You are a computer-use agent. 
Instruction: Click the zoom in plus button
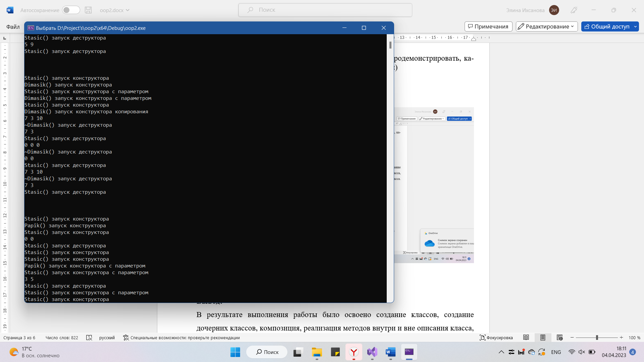[622, 338]
